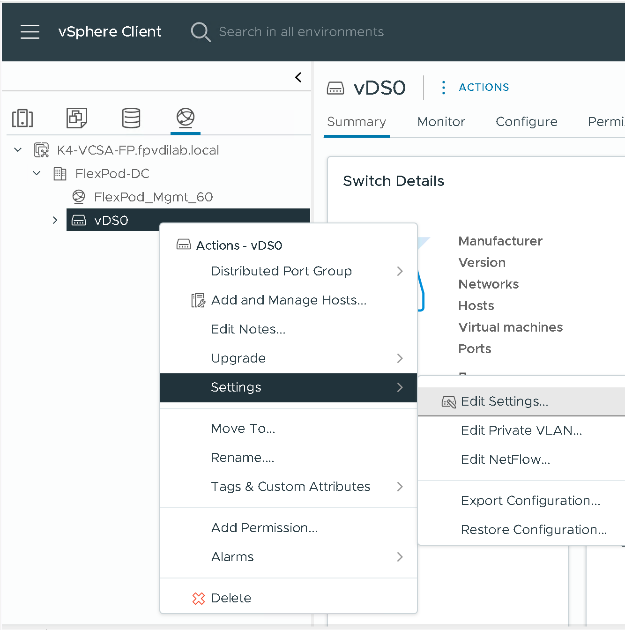Click the Manufacturer label

(500, 241)
